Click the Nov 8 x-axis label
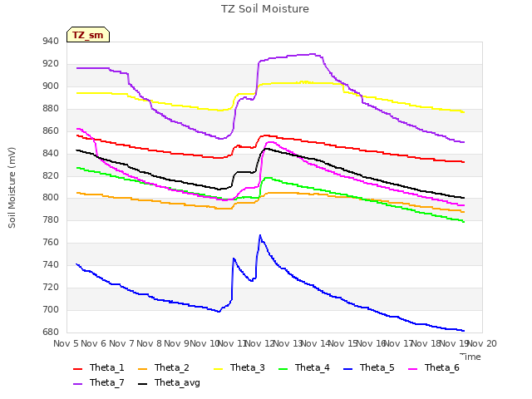This screenshot has height=399, width=532. pyautogui.click(x=149, y=343)
